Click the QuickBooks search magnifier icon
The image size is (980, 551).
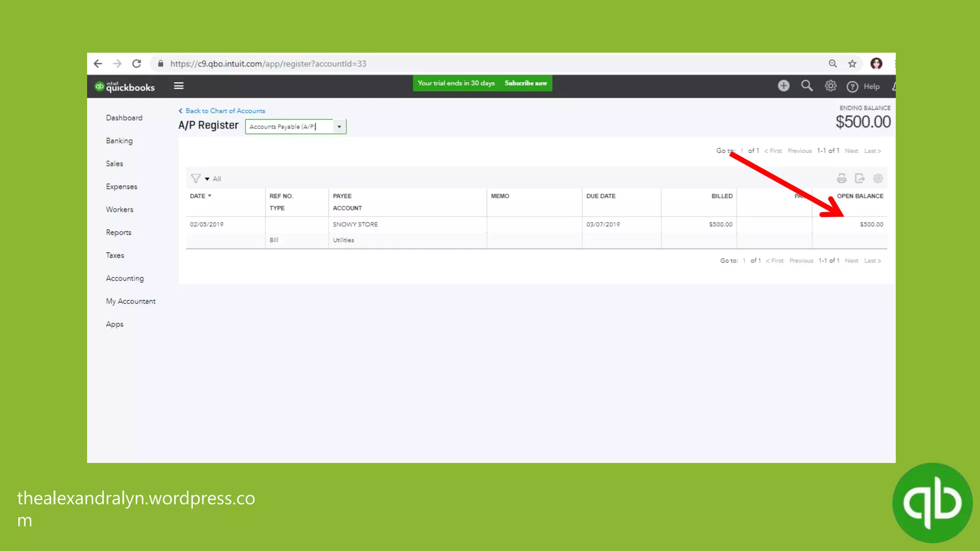click(x=807, y=86)
